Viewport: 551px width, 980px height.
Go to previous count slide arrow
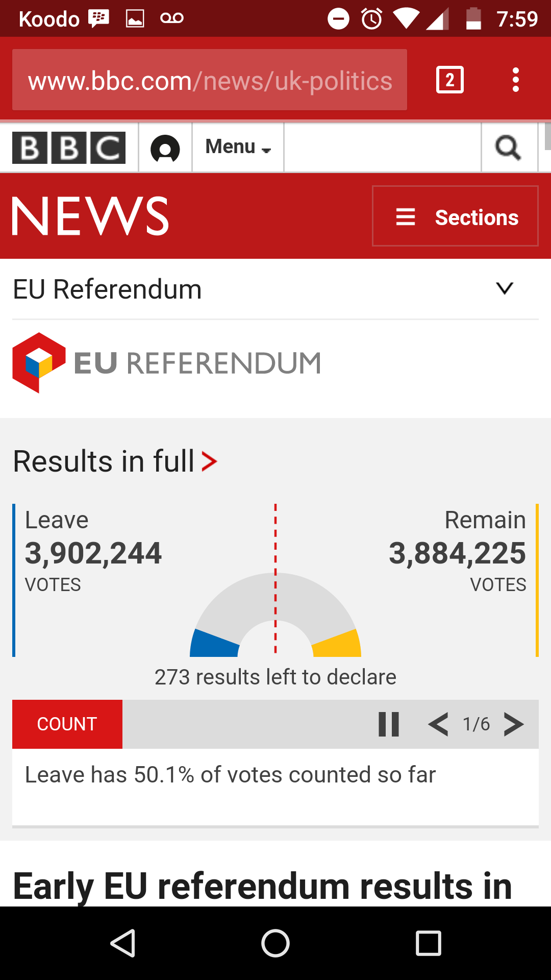click(x=438, y=724)
